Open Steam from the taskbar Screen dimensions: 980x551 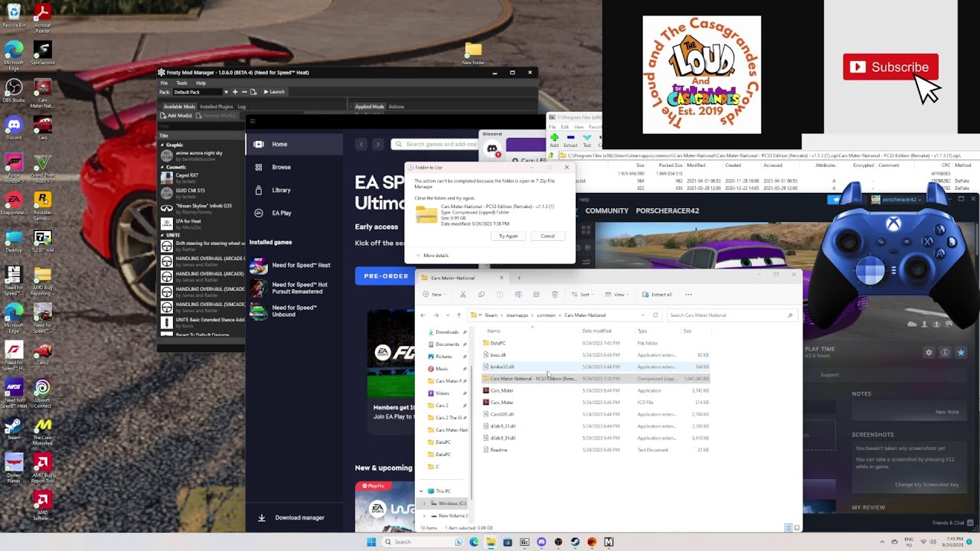pos(575,542)
